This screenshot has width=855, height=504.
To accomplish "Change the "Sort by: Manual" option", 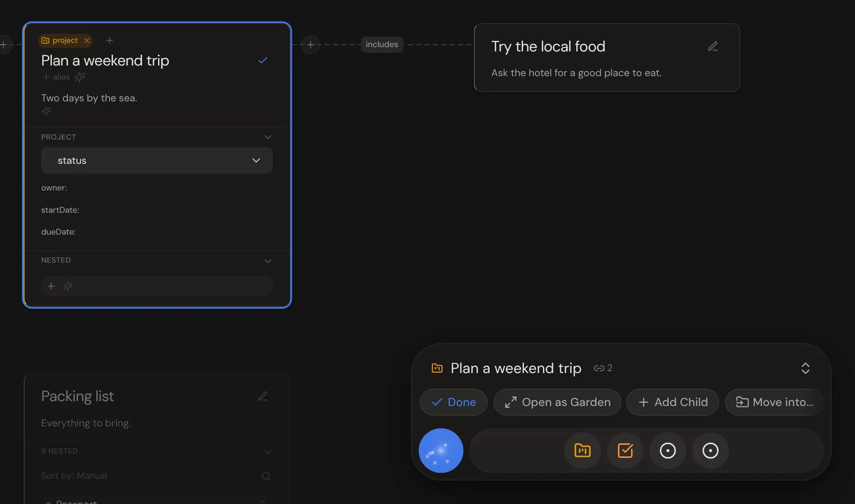I will 74,476.
